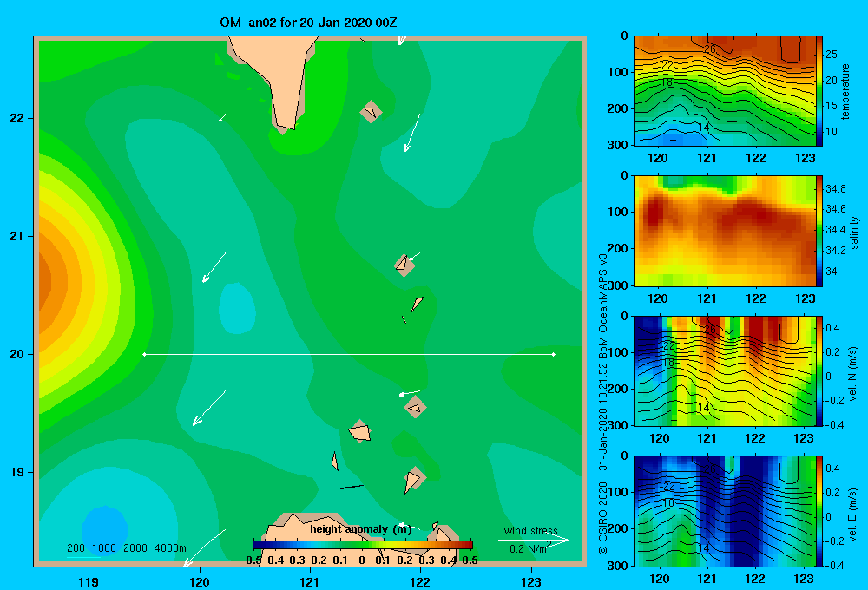Screen dimensions: 868x590
Task: Click the '0.2 N/m2' reference value
Action: click(x=530, y=548)
